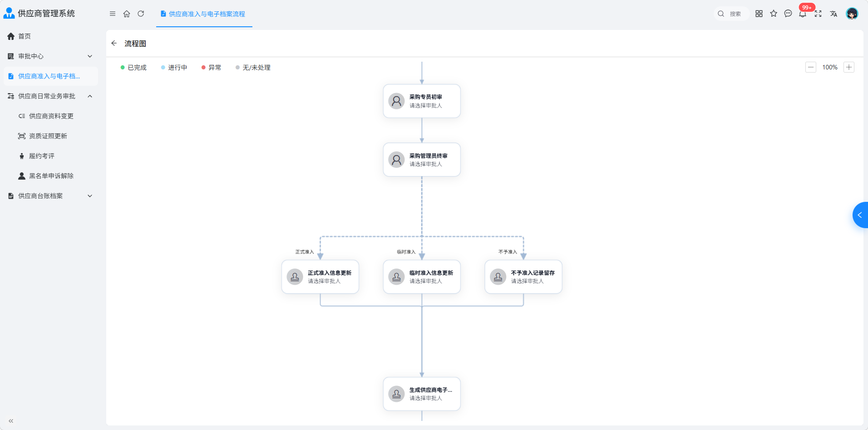This screenshot has height=430, width=868.
Task: Expand the 供应商台账档案 chevron
Action: 90,196
